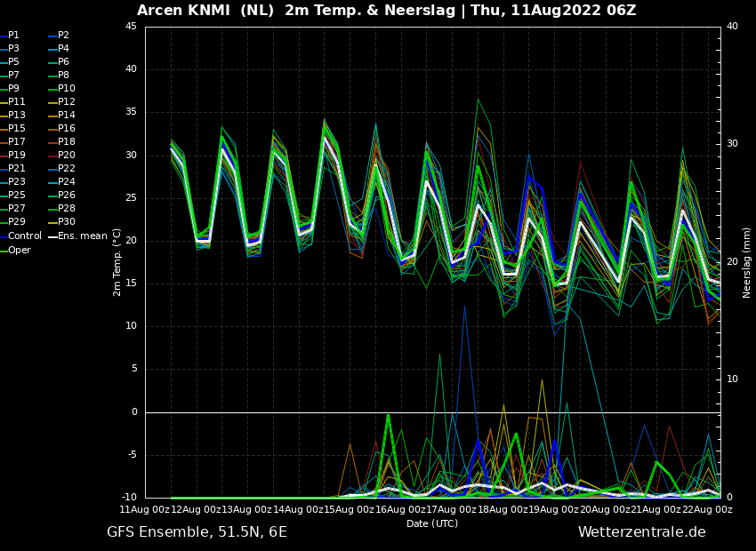Image resolution: width=756 pixels, height=551 pixels.
Task: Select the P7 legend entry
Action: (x=13, y=76)
